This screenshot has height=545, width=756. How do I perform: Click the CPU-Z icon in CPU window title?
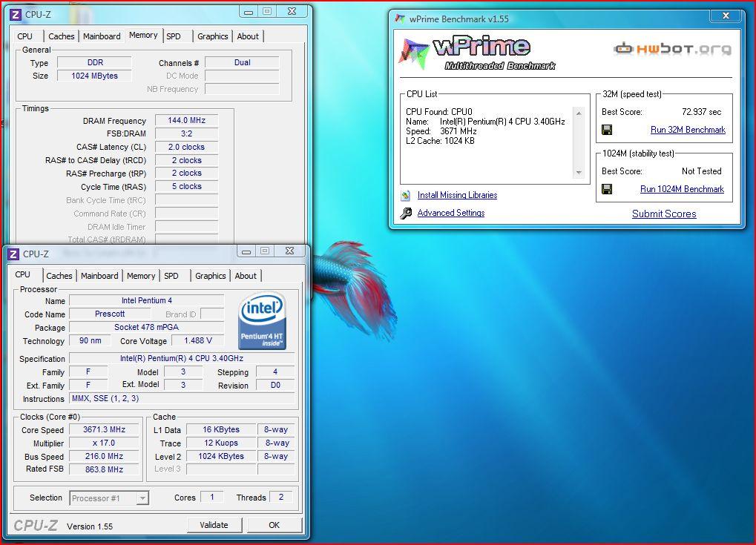click(x=14, y=254)
